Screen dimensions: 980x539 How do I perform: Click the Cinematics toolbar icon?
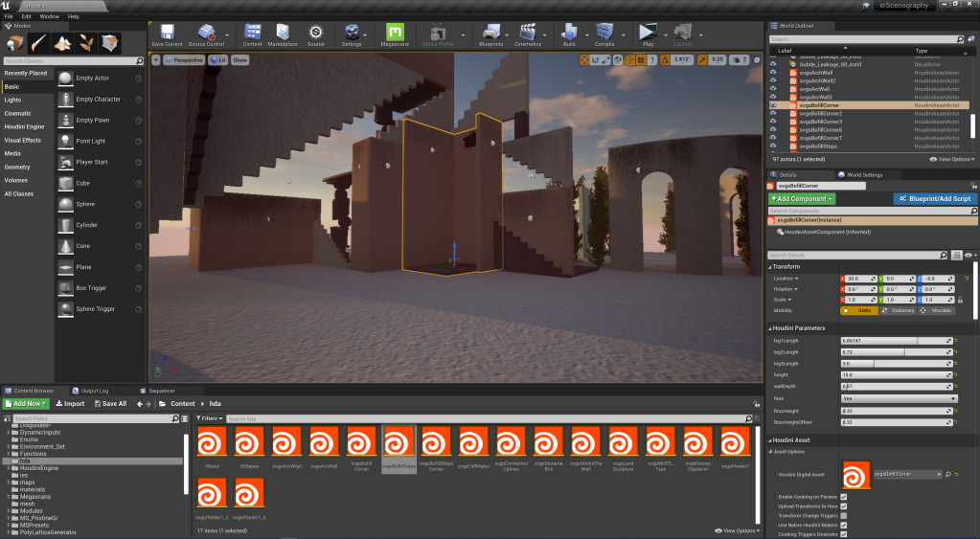point(527,33)
